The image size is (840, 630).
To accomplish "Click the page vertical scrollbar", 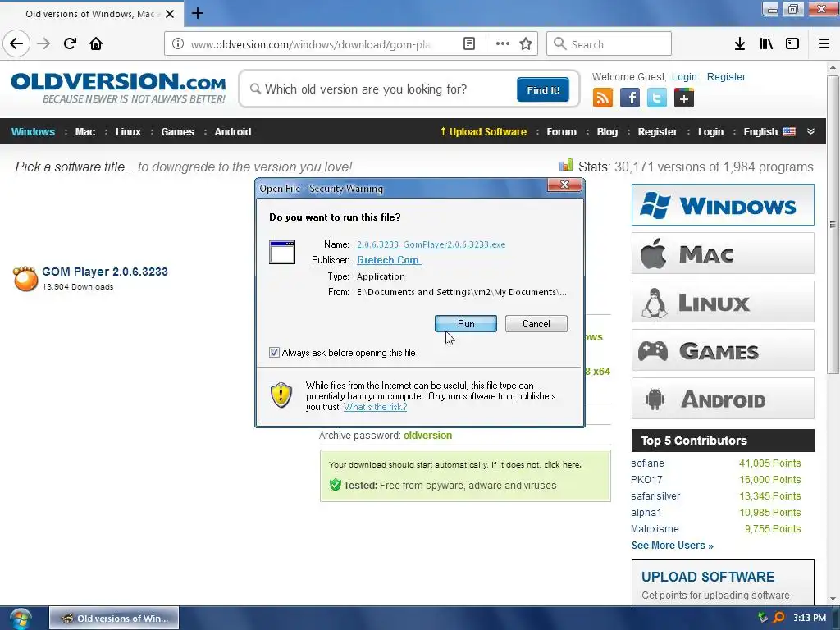I will point(833,225).
